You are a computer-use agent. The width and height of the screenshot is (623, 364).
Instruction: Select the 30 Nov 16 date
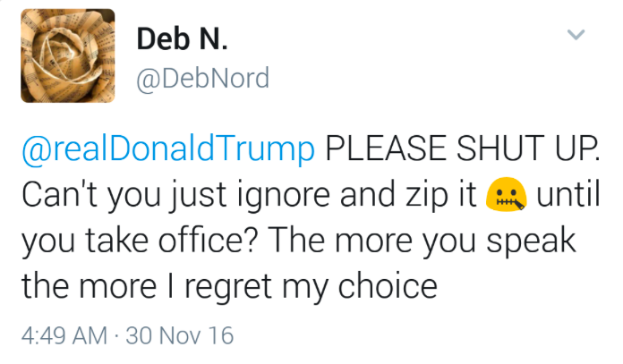[180, 335]
